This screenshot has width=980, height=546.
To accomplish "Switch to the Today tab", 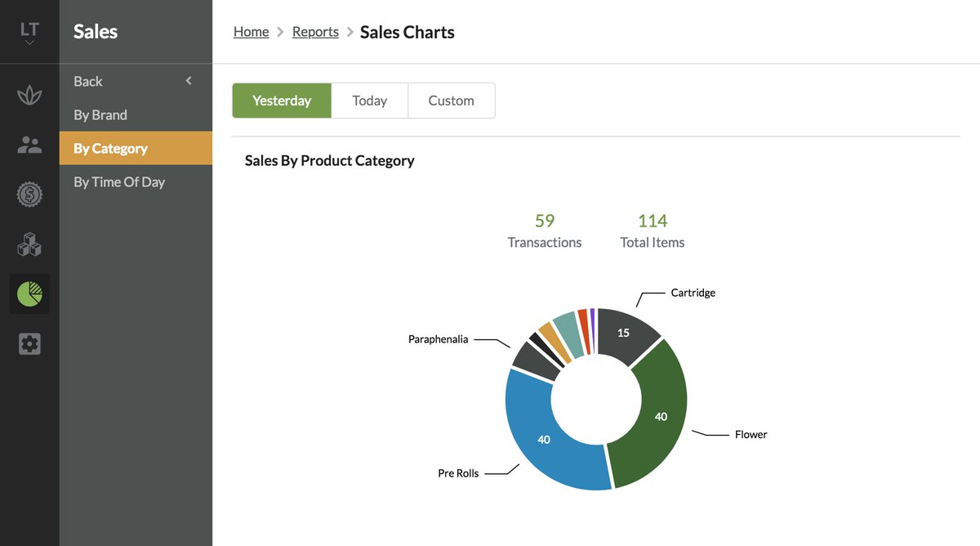I will pos(369,100).
